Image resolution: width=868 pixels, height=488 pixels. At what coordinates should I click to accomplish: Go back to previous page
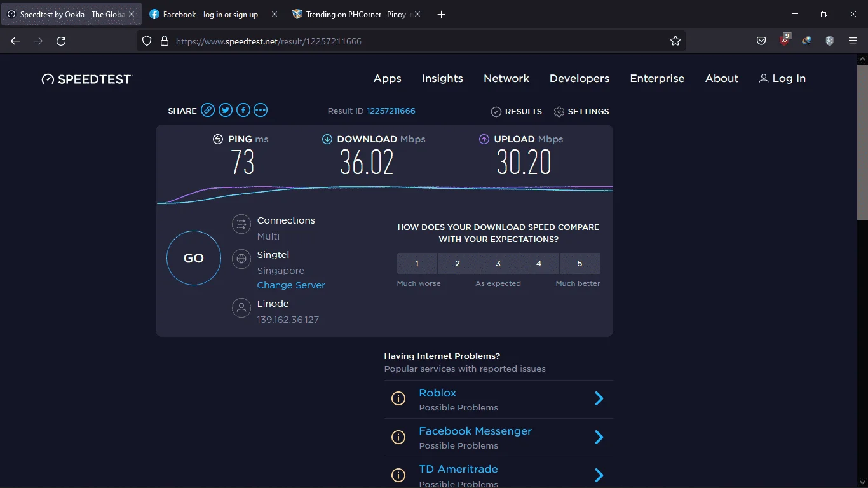click(x=15, y=41)
